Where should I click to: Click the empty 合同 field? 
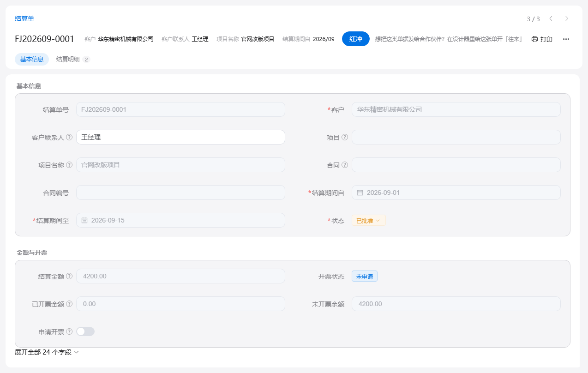tap(456, 165)
